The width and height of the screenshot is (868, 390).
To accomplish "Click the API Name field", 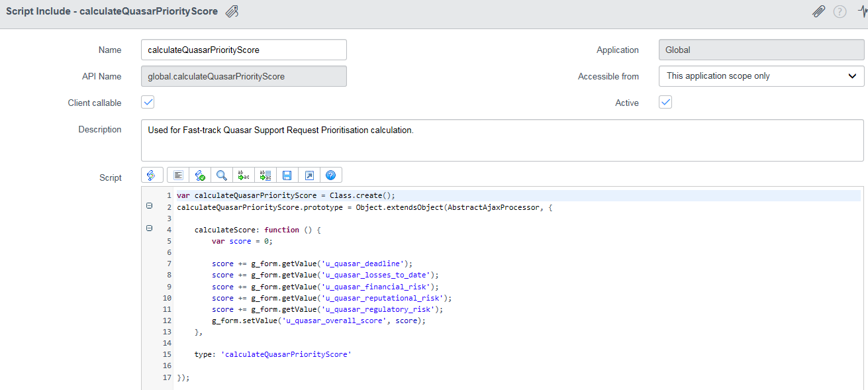I will point(244,76).
